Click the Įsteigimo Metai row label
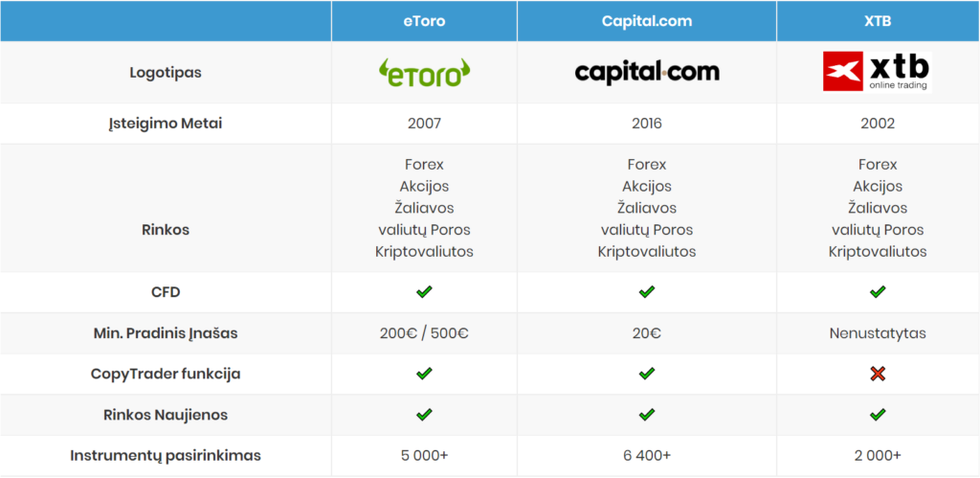Screen dimensions: 980x478 click(166, 124)
